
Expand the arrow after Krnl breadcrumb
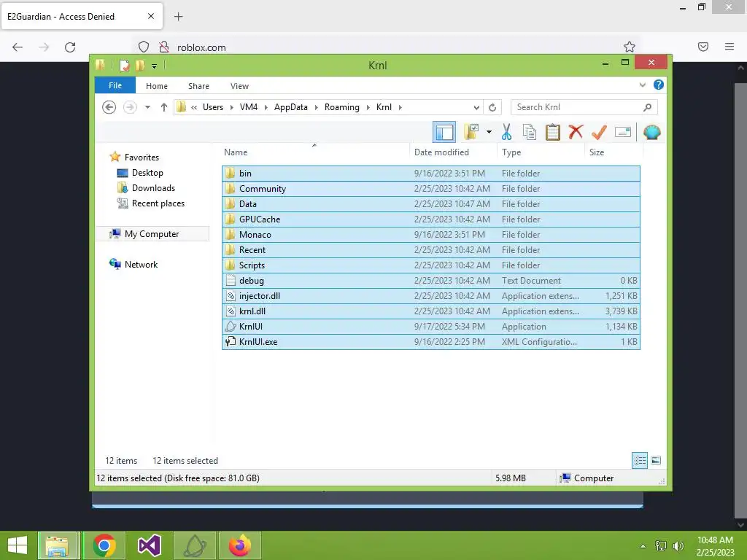pyautogui.click(x=400, y=108)
